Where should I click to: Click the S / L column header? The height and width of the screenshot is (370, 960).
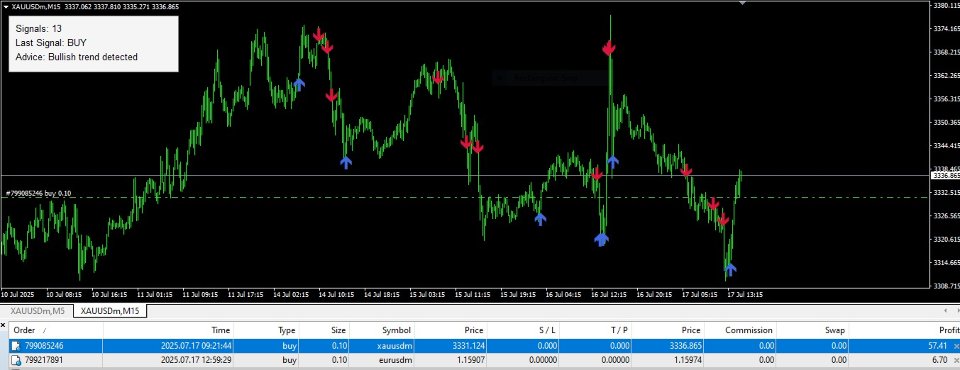pos(522,330)
